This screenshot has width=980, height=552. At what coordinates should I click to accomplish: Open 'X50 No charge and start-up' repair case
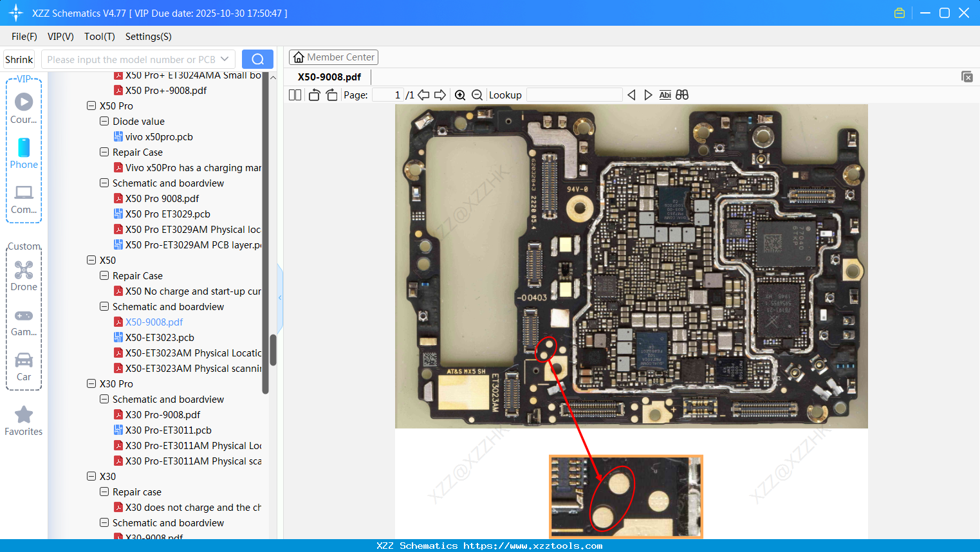click(193, 291)
